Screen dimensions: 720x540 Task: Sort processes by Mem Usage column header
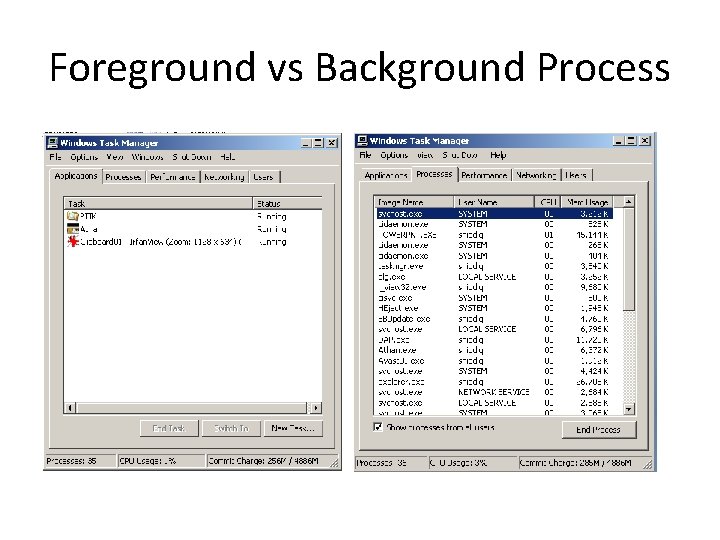click(x=587, y=202)
